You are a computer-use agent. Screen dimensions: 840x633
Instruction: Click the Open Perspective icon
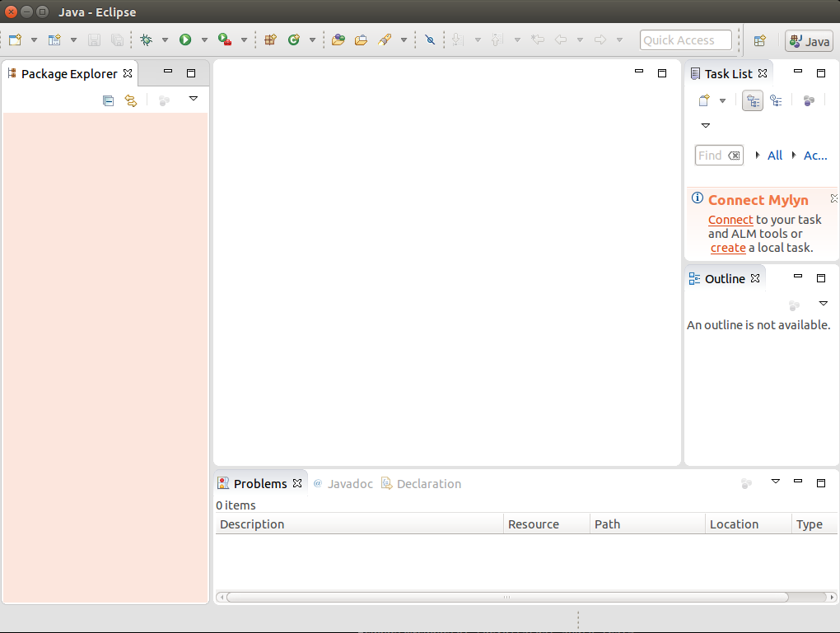tap(759, 40)
